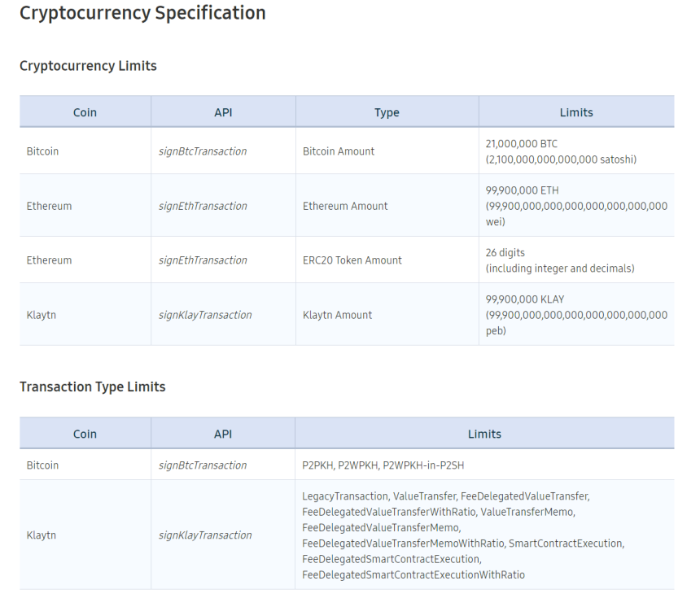Click the Type column header
700x607 pixels.
(x=387, y=112)
